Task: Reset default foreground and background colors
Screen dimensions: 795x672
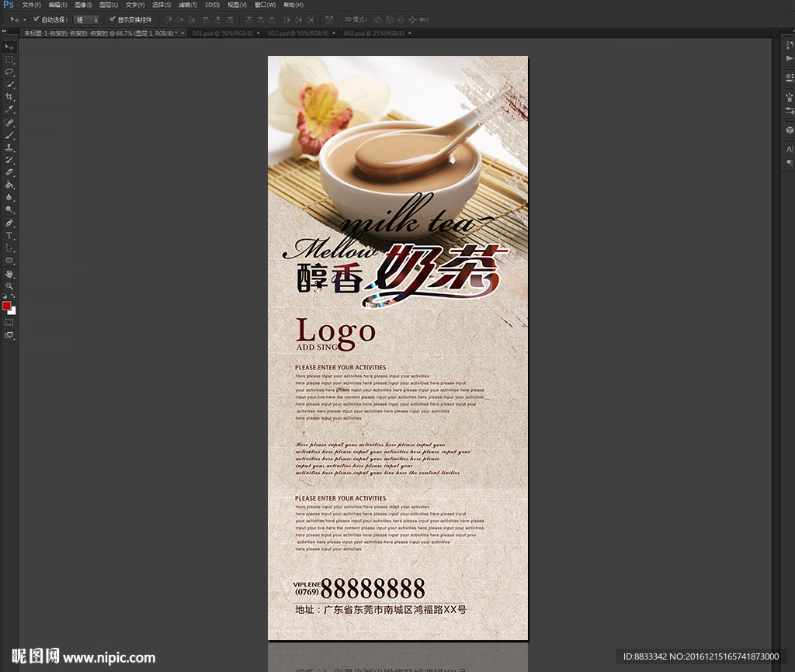Action: (4, 297)
